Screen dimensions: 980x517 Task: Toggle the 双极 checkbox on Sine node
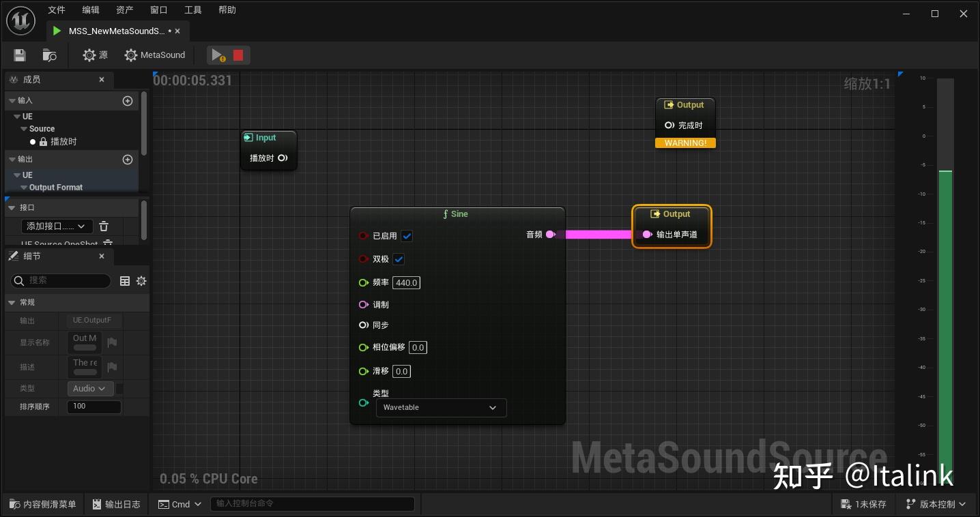[399, 259]
